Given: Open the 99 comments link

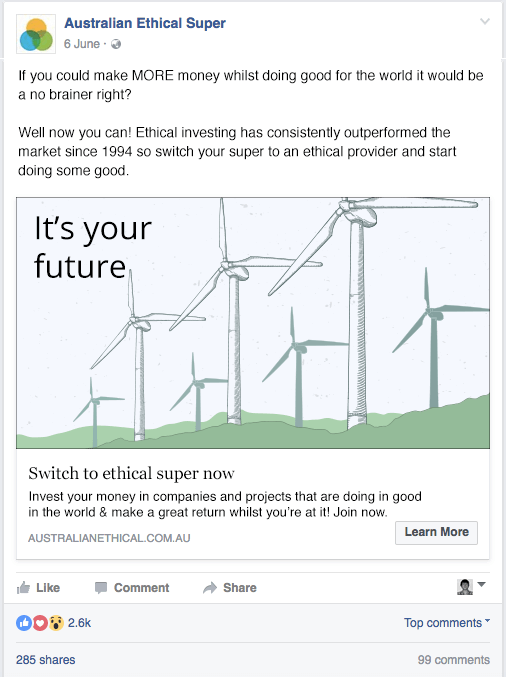Looking at the screenshot, I should click(454, 660).
